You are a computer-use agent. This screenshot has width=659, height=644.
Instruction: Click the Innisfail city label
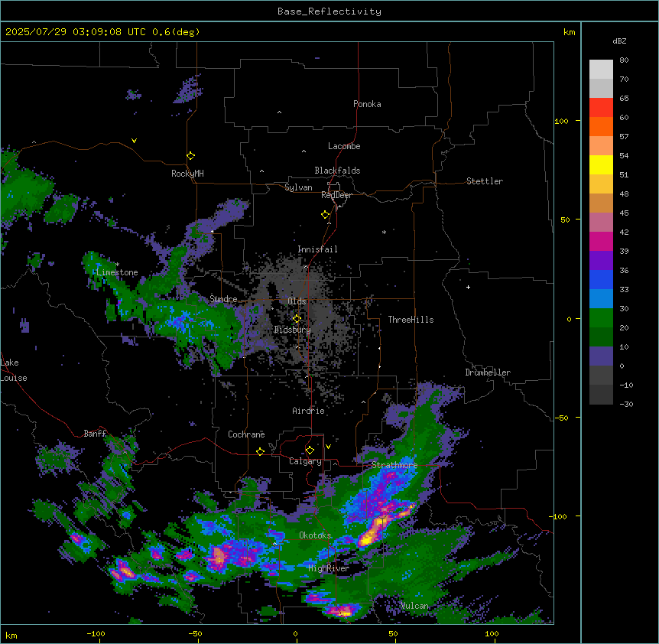point(317,249)
